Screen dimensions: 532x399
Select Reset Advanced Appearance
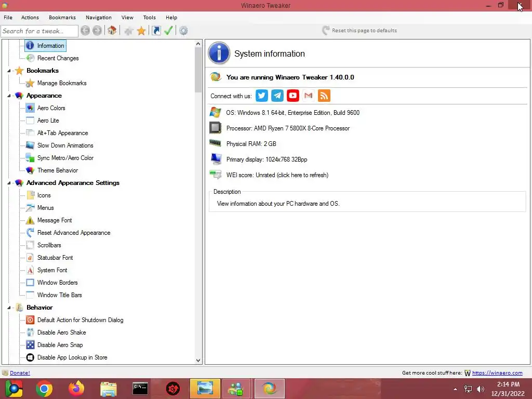click(74, 233)
